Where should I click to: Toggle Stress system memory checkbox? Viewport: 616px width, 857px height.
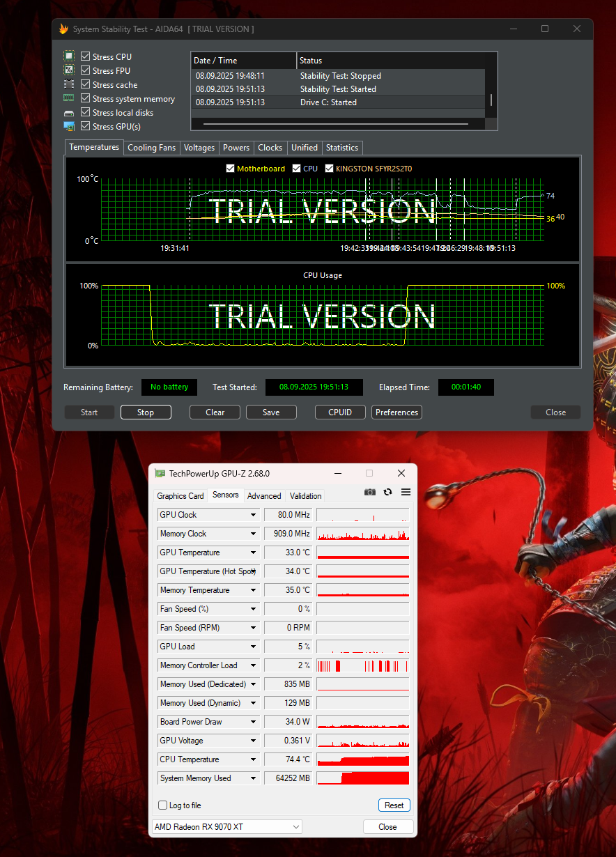pos(85,98)
